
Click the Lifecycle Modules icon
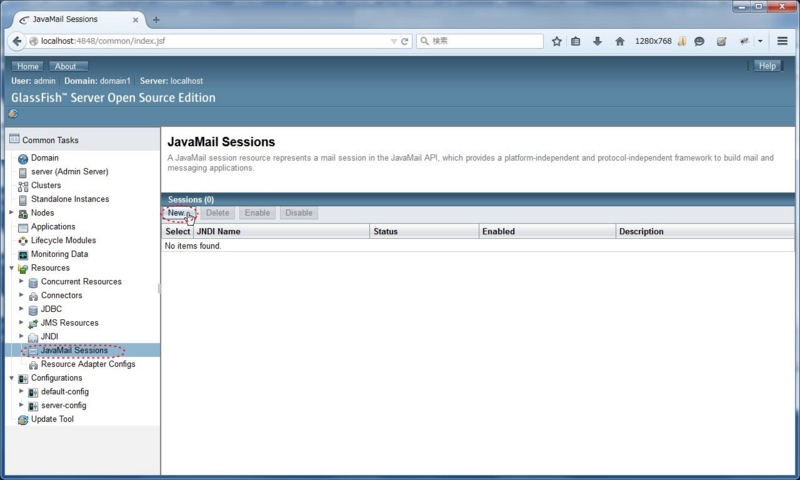coord(22,241)
